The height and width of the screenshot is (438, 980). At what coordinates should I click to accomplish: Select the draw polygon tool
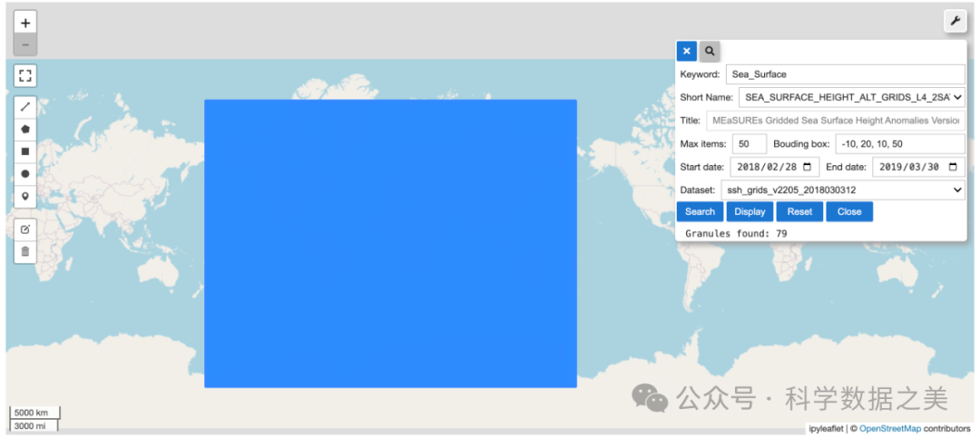click(25, 129)
